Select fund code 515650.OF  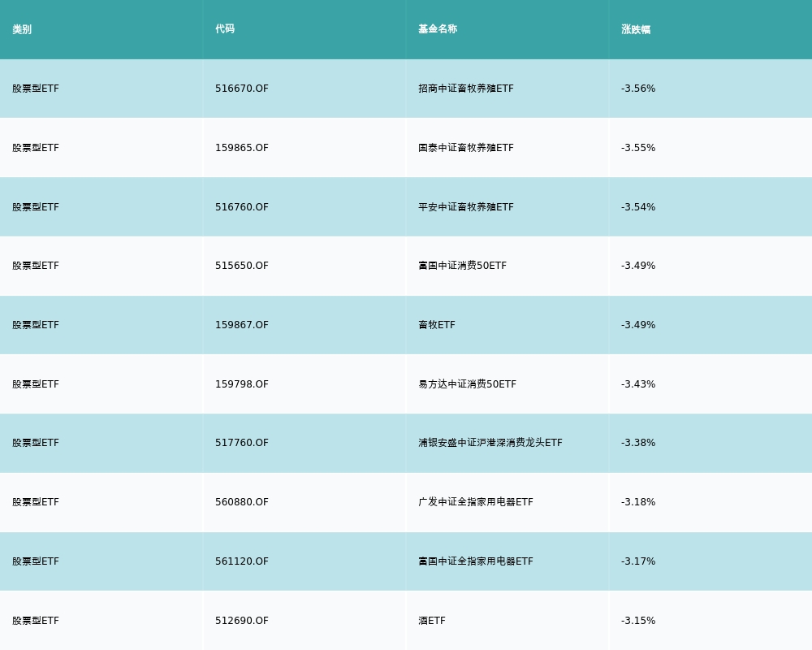coord(242,266)
